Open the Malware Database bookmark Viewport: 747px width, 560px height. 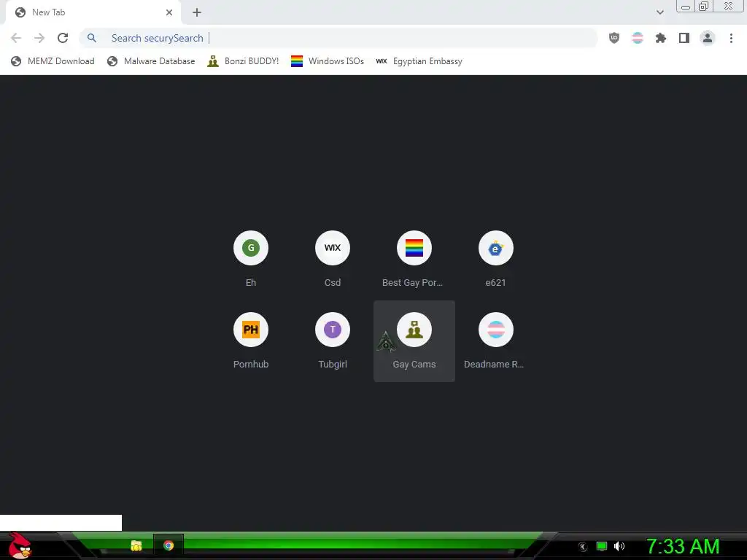point(152,61)
